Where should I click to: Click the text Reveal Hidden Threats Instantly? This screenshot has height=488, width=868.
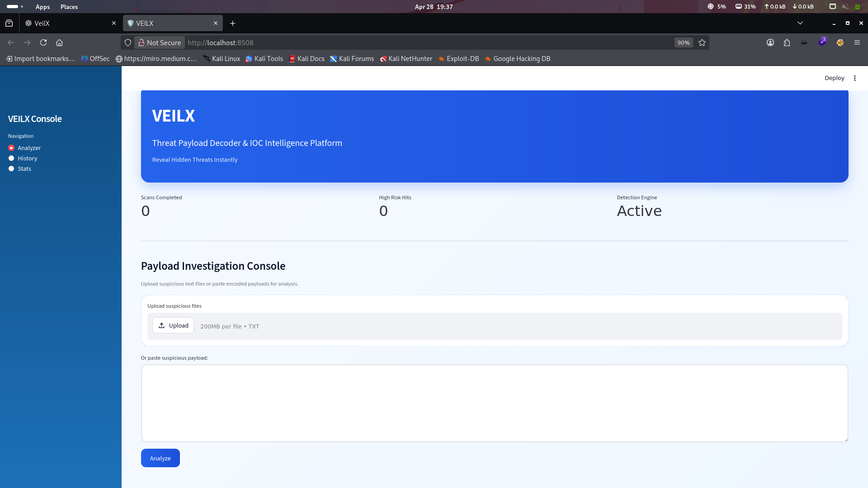195,160
